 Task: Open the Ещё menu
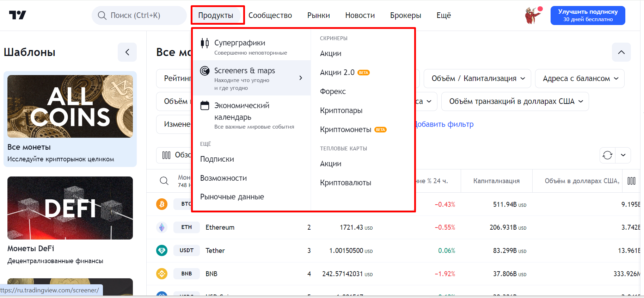(444, 15)
